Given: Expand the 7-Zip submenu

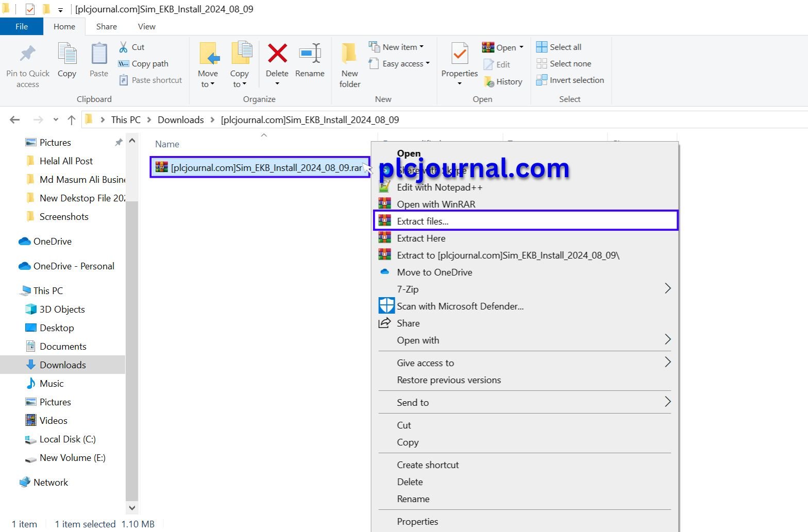Looking at the screenshot, I should (x=525, y=289).
